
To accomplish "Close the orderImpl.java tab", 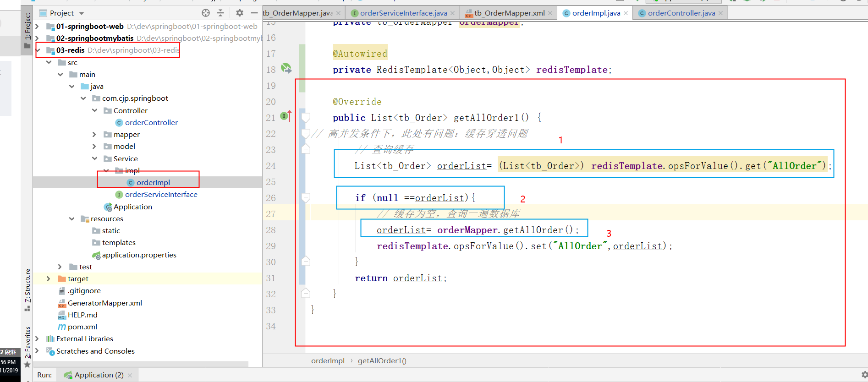I will pos(626,13).
